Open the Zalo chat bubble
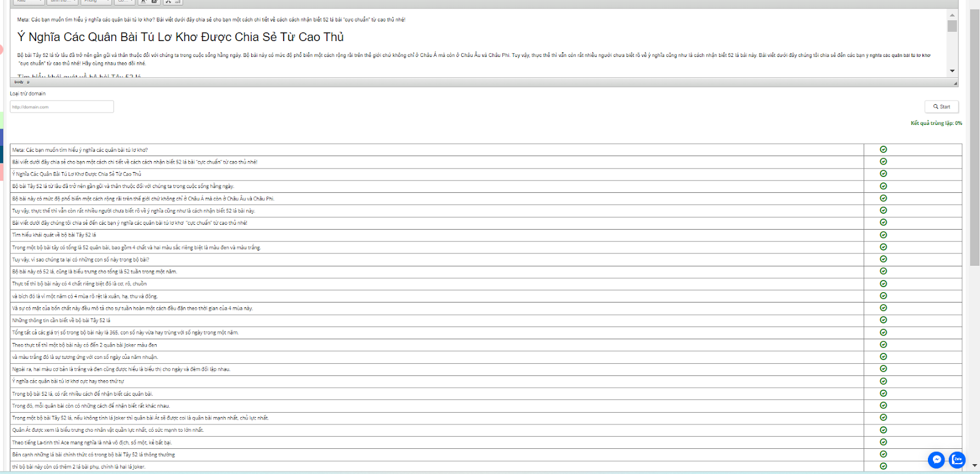The height and width of the screenshot is (474, 980). click(957, 459)
